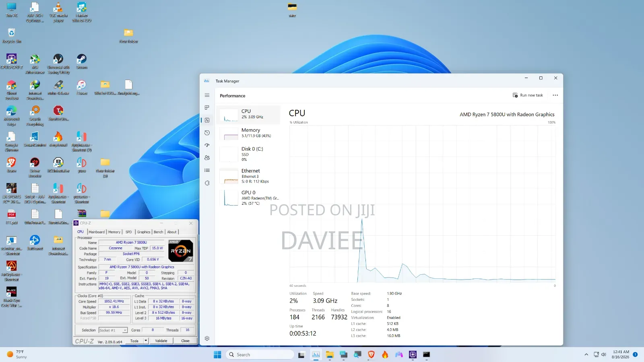The image size is (644, 362).
Task: Open Microsoft Edge desktop icon
Action: (x=11, y=116)
